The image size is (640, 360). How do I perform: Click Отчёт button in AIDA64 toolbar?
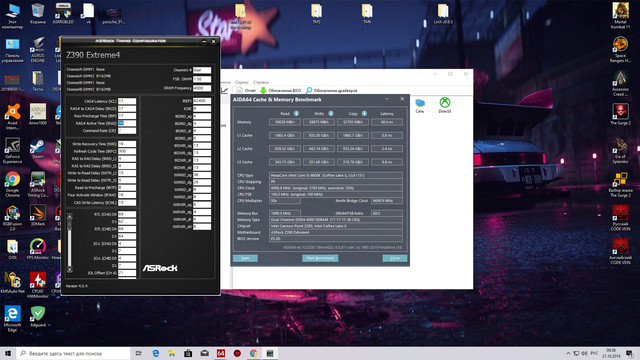coord(246,91)
